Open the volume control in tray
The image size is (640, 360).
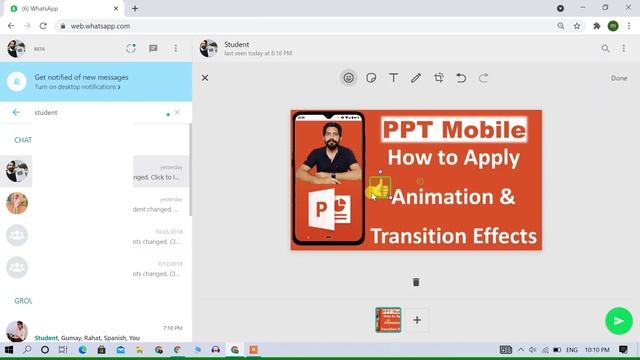(x=532, y=350)
